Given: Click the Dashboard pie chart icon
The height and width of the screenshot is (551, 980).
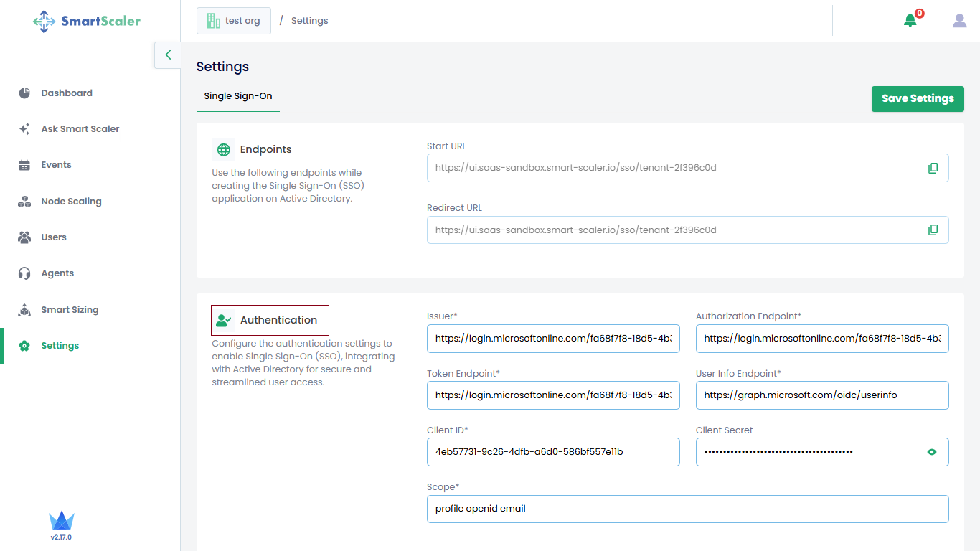Looking at the screenshot, I should coord(24,93).
